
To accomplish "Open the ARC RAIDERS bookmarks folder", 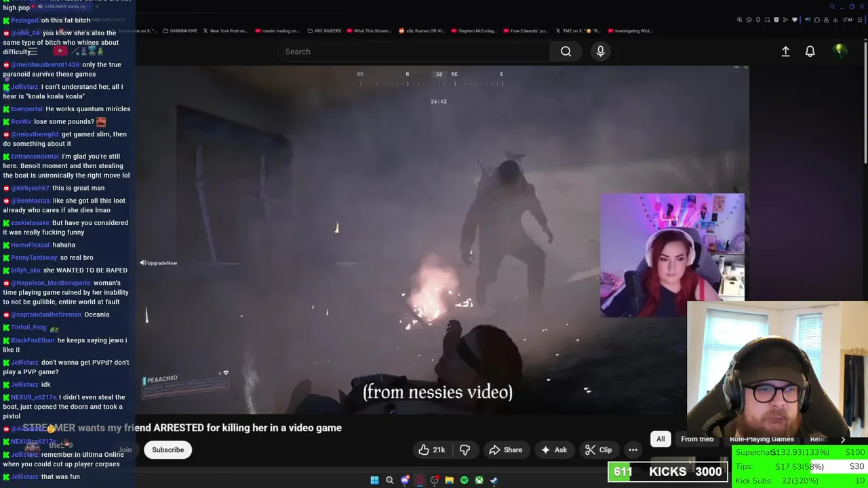I will [324, 30].
